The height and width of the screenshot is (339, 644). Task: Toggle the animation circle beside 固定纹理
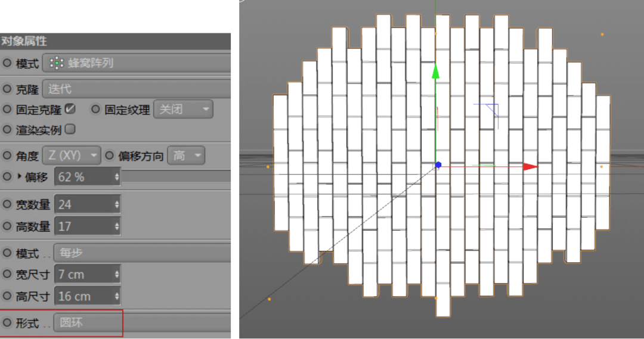tap(95, 109)
